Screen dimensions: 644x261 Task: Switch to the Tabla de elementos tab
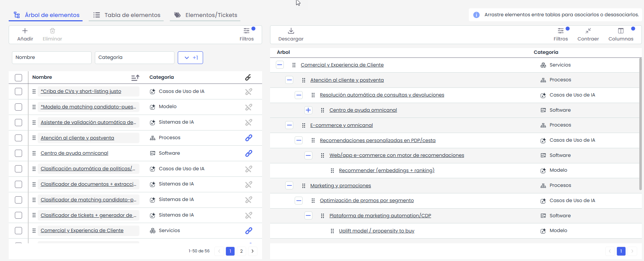pos(127,15)
